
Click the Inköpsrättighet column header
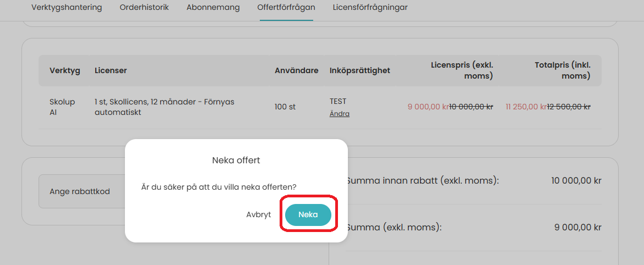tap(360, 70)
